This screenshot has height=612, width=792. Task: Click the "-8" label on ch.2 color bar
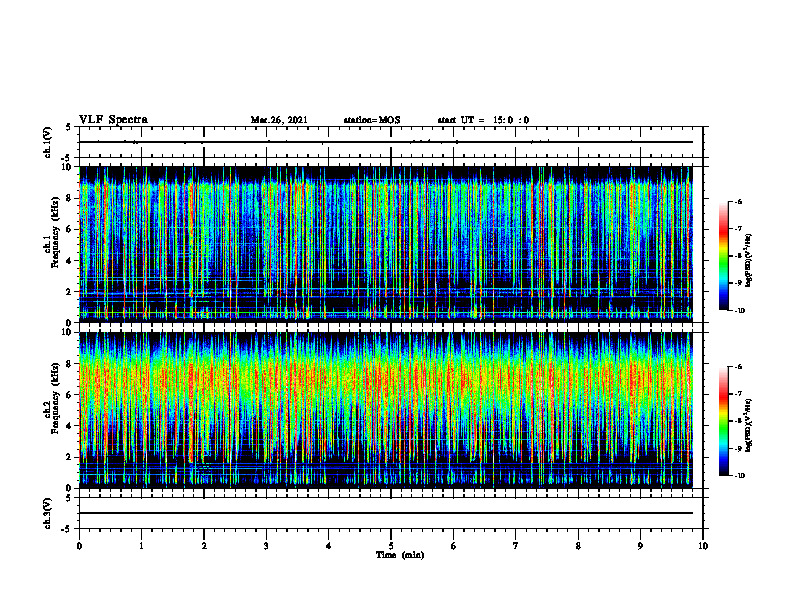click(738, 421)
